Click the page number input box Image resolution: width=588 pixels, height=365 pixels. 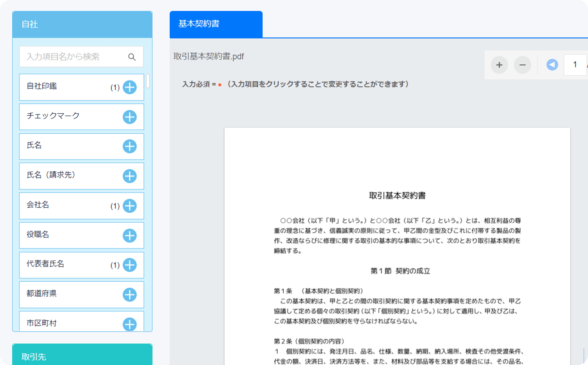coord(575,65)
